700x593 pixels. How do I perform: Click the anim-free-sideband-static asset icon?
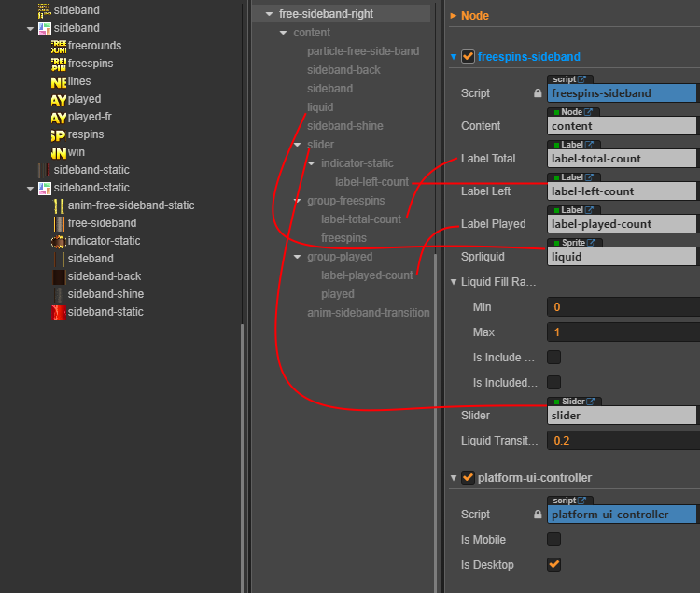(59, 205)
